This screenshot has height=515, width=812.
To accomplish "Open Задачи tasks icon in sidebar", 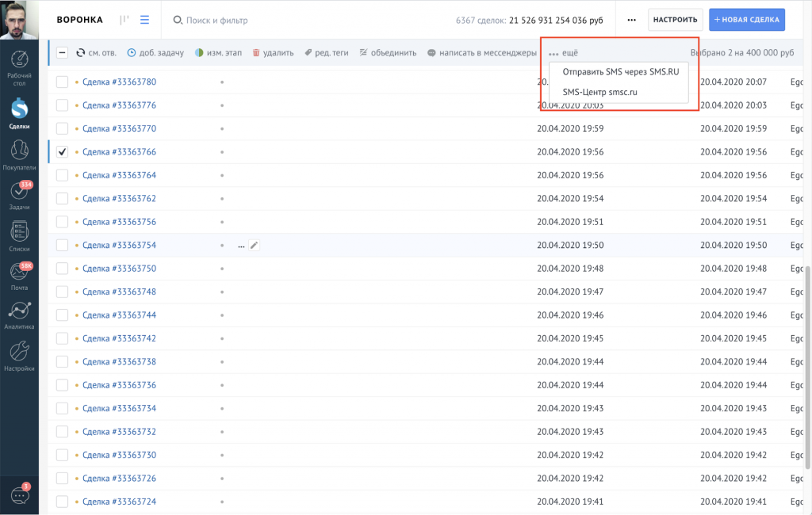I will 19,193.
